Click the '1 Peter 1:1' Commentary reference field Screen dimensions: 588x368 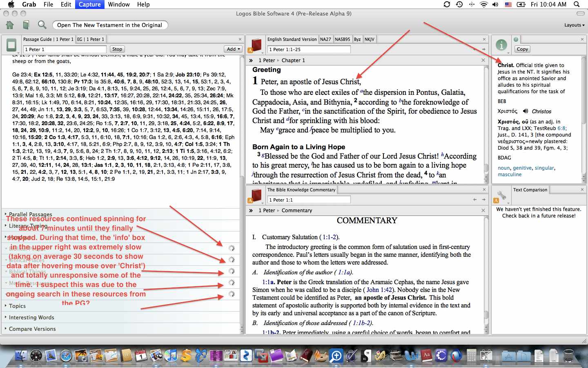[309, 200]
